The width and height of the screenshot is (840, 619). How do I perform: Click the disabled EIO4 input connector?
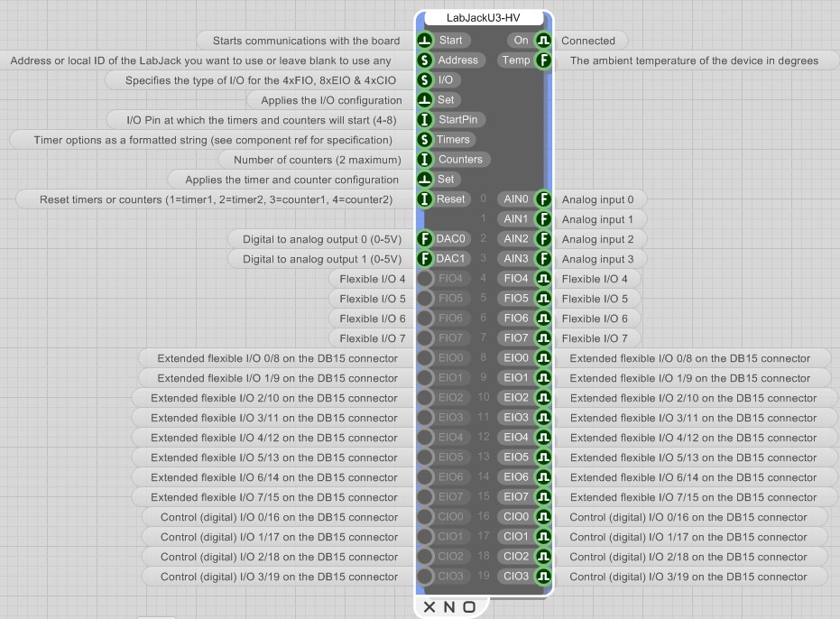[x=425, y=438]
